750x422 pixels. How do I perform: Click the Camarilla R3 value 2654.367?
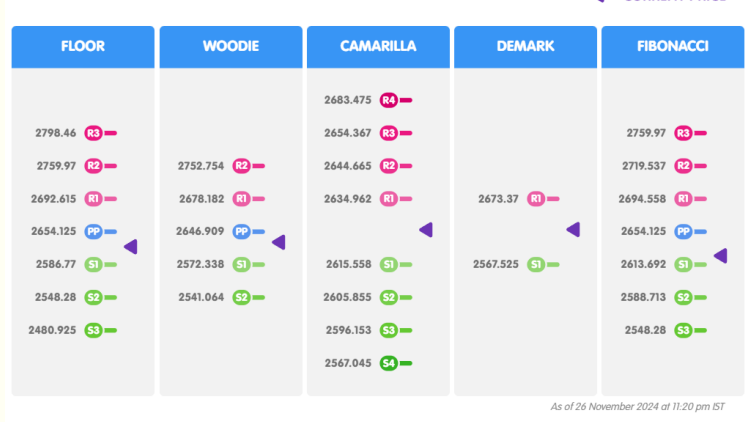coord(348,133)
